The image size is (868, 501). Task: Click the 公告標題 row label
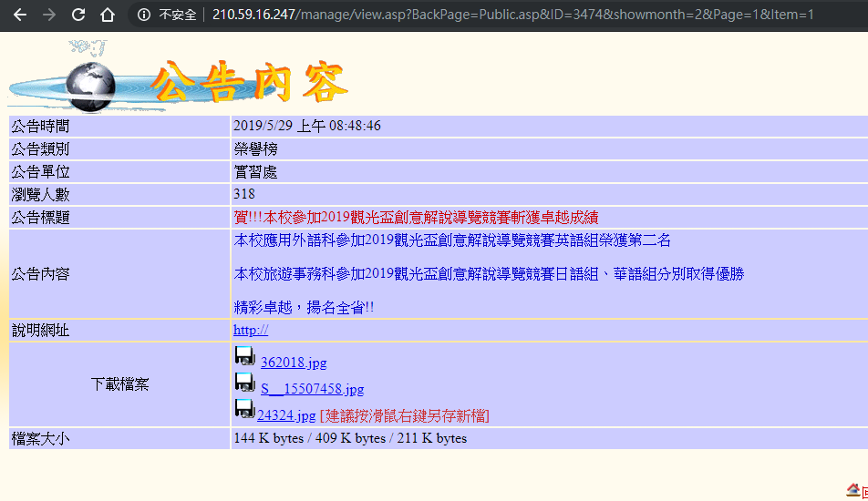pyautogui.click(x=40, y=218)
